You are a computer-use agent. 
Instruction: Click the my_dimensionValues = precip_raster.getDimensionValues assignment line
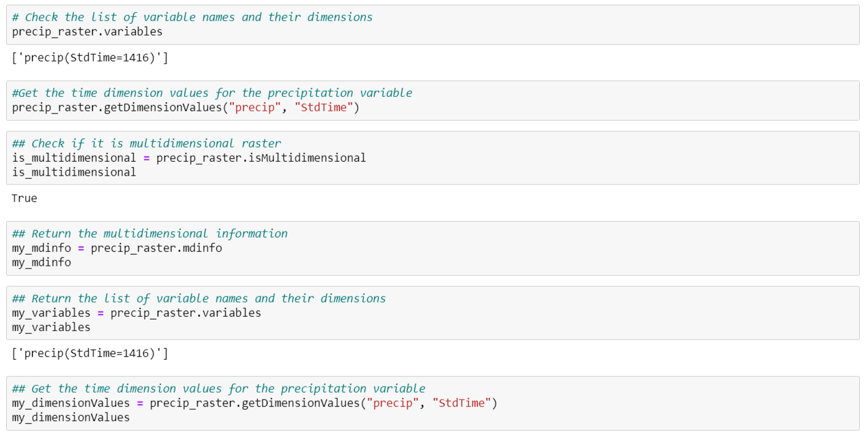(255, 403)
